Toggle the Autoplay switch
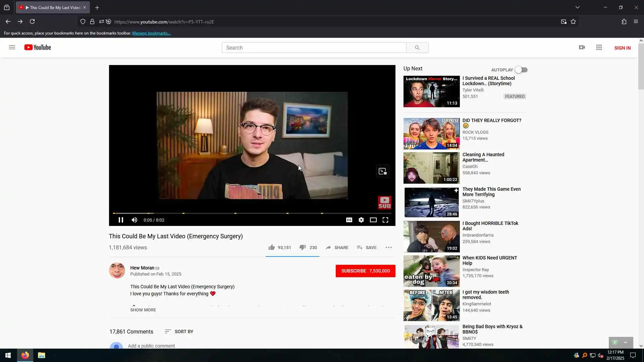Screen dimensions: 644x362 point(521,70)
